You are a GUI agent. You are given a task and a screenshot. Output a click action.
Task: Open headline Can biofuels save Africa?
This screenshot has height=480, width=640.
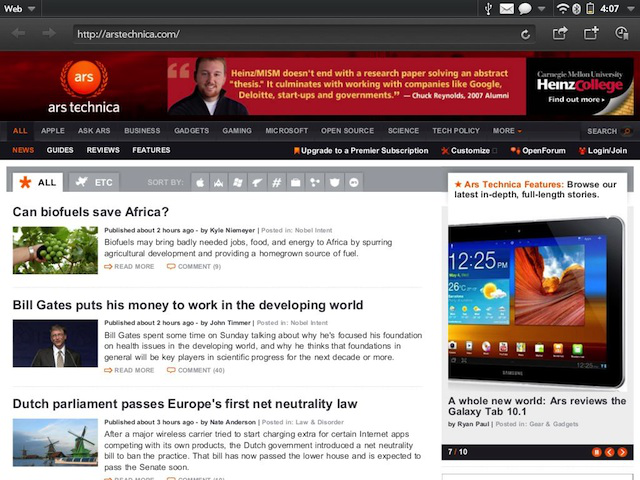(x=91, y=212)
